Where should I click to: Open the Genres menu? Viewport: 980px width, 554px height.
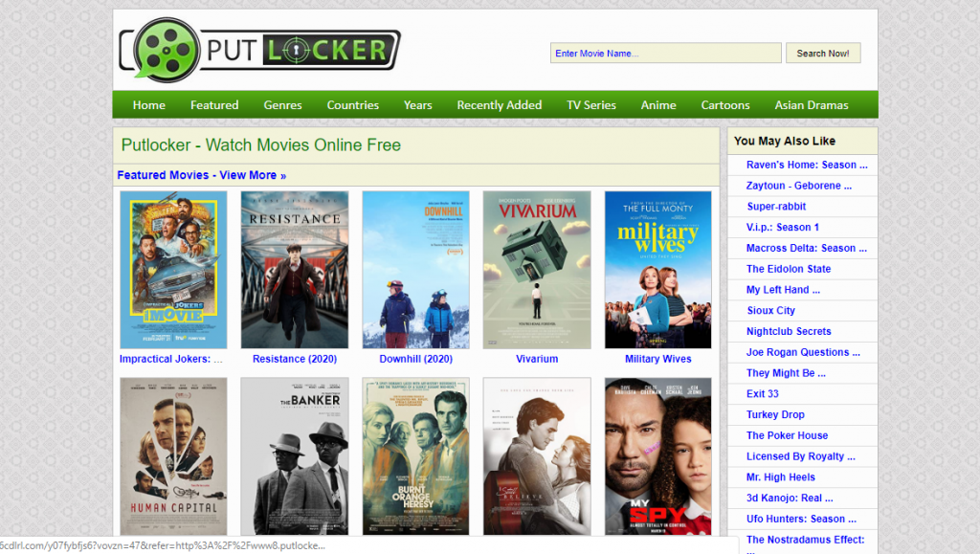[x=282, y=105]
